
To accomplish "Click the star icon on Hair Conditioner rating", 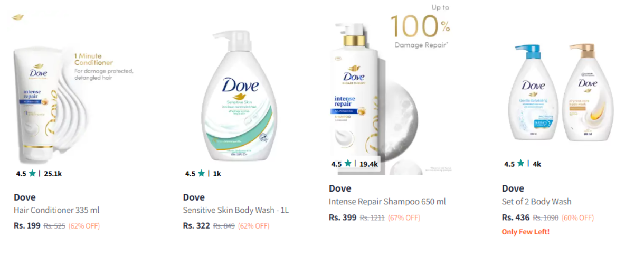I will (33, 173).
